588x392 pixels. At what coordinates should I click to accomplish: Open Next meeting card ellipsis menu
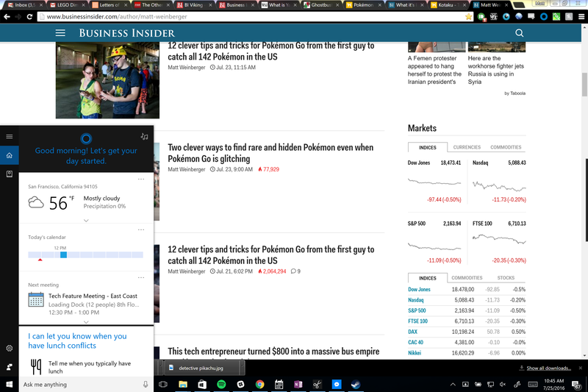[x=141, y=277]
